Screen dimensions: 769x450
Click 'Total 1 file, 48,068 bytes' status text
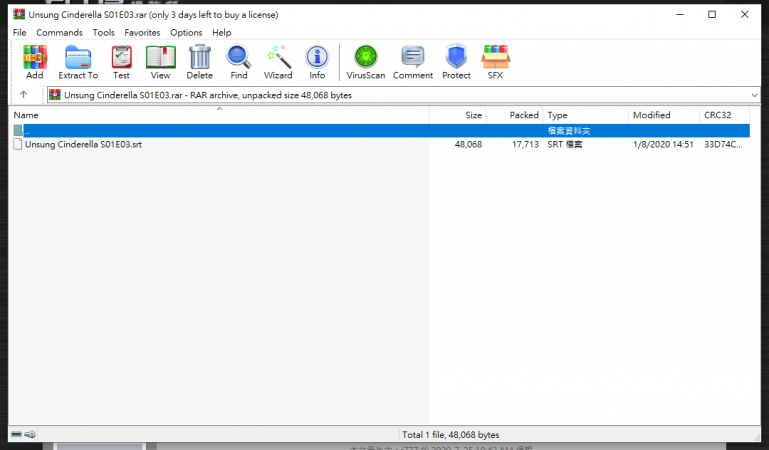tap(450, 434)
